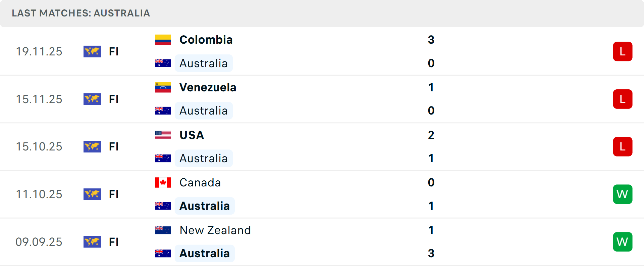
Task: Open the New Zealand team link
Action: [215, 230]
